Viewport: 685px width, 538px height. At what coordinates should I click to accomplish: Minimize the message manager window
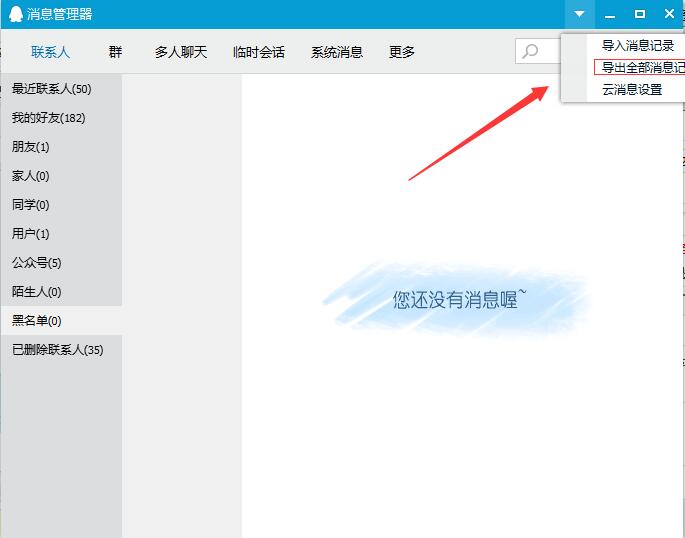[x=610, y=14]
